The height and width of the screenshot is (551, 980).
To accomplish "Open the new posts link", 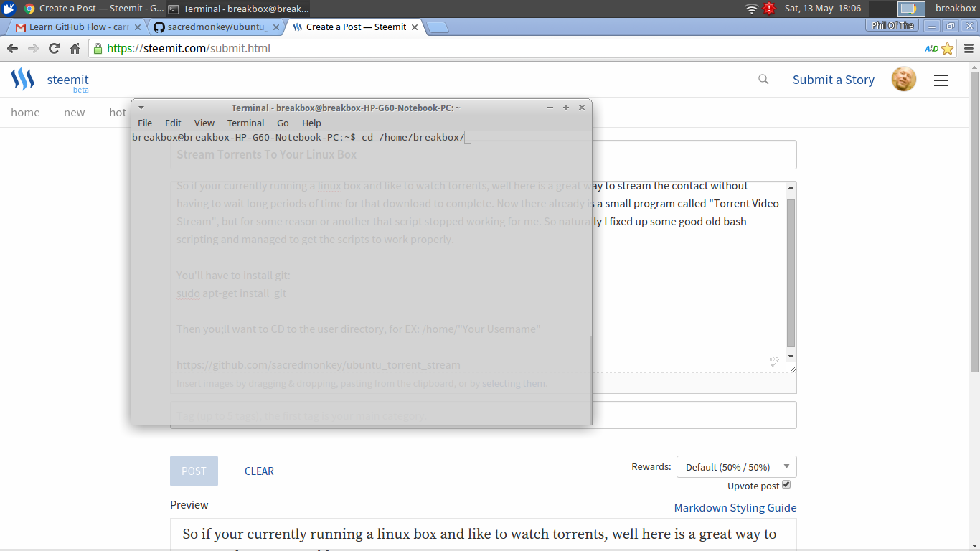I will tap(75, 112).
